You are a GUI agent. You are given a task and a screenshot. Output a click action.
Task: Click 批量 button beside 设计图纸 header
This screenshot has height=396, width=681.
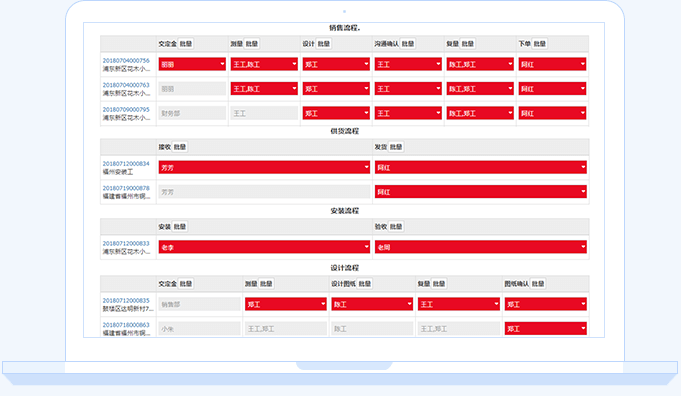[365, 284]
